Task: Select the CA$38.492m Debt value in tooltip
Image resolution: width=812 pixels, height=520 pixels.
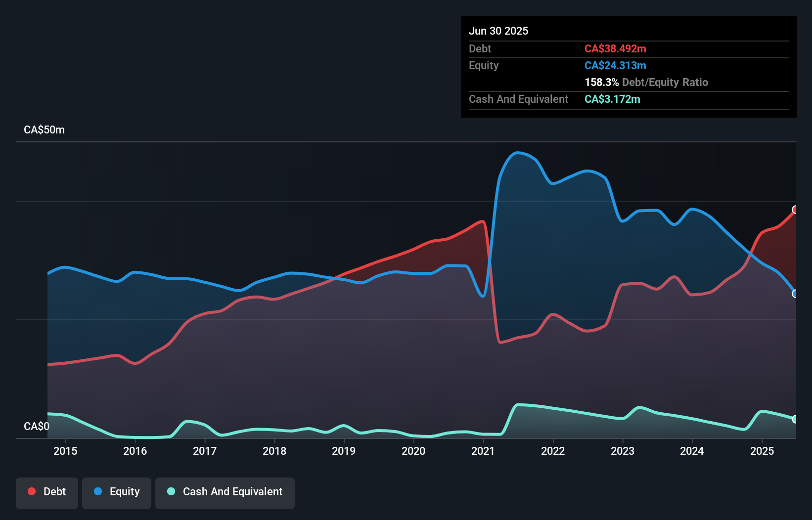Action: click(616, 48)
